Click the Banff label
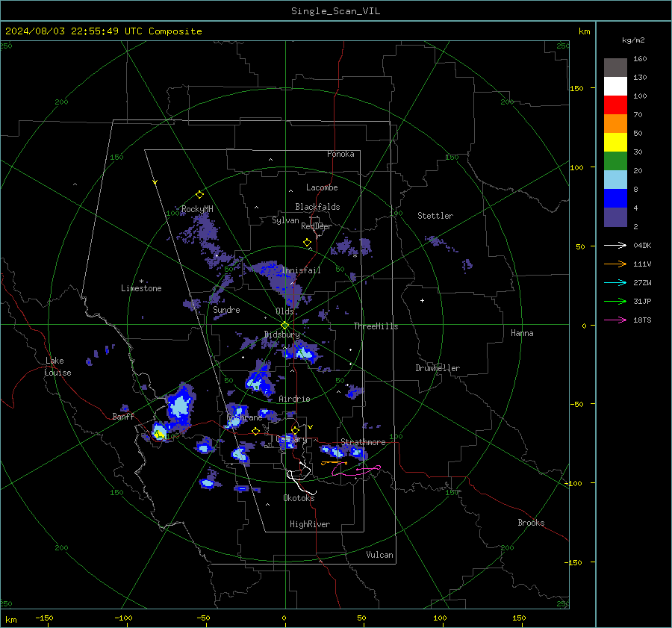Image resolution: width=672 pixels, height=628 pixels. click(x=123, y=417)
